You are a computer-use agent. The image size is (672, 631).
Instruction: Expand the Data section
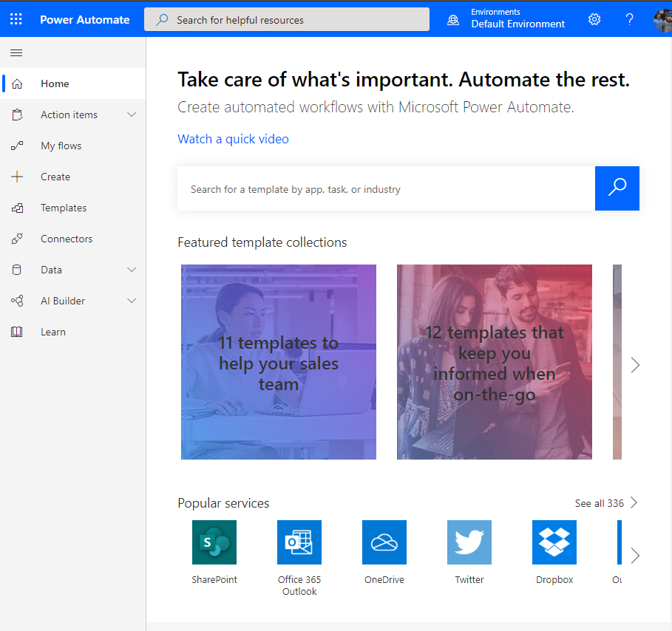[131, 270]
